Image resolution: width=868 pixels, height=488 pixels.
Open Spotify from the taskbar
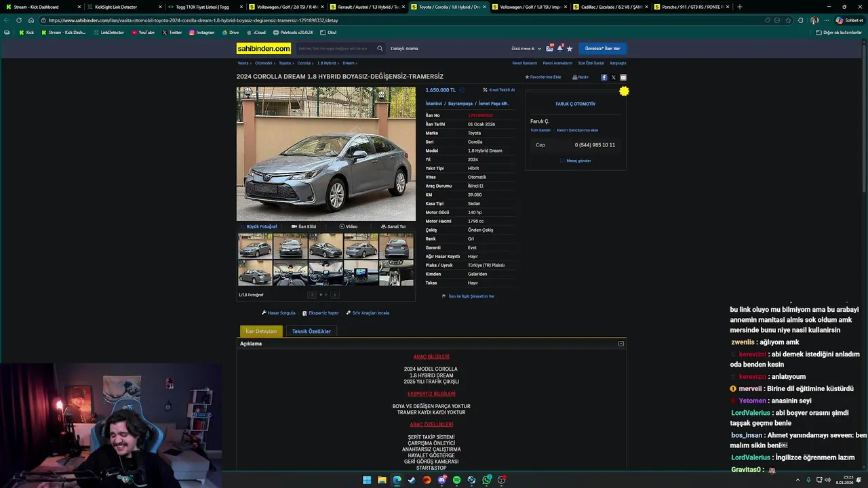click(456, 480)
